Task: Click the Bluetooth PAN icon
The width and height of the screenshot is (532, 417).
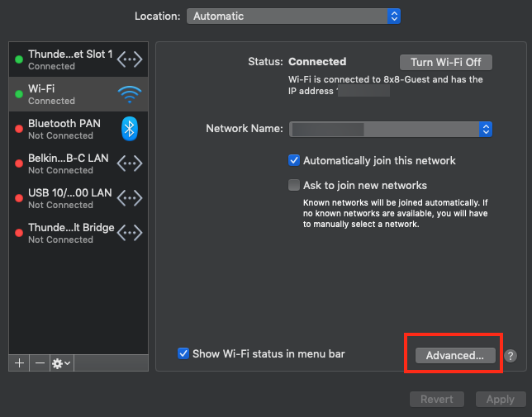Action: click(x=130, y=128)
